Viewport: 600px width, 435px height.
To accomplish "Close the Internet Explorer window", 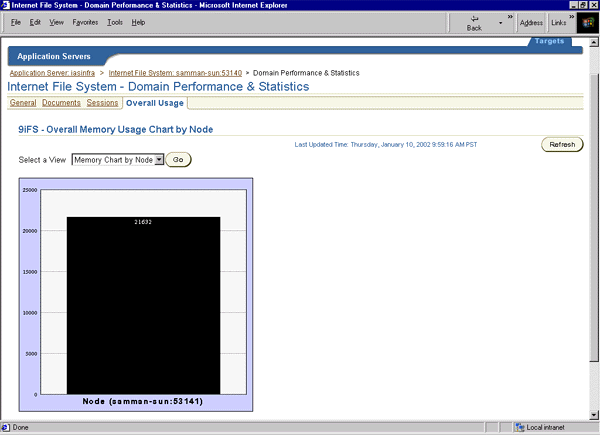I will click(593, 5).
